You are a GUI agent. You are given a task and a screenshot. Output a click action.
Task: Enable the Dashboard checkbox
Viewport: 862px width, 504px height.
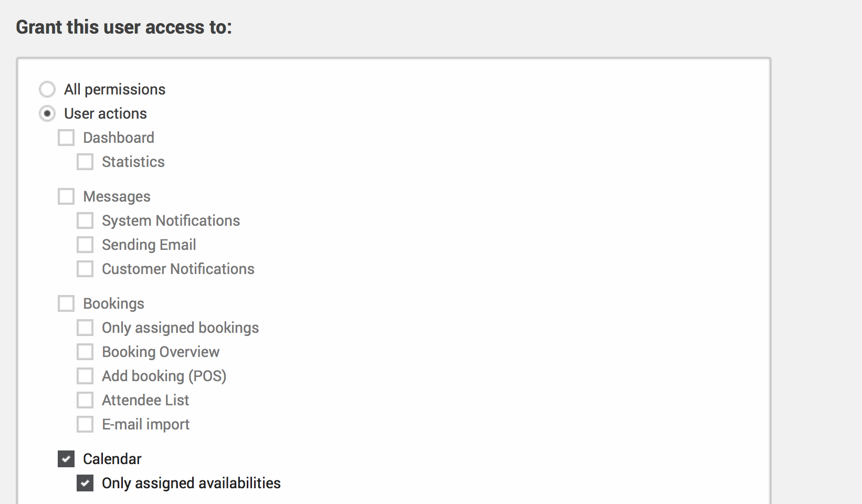point(66,138)
